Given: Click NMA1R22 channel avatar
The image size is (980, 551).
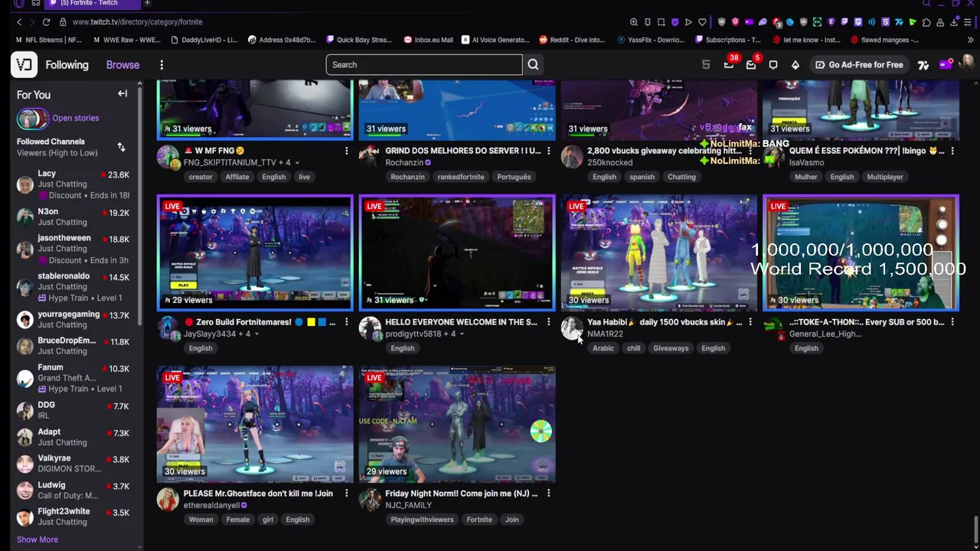Looking at the screenshot, I should click(572, 328).
